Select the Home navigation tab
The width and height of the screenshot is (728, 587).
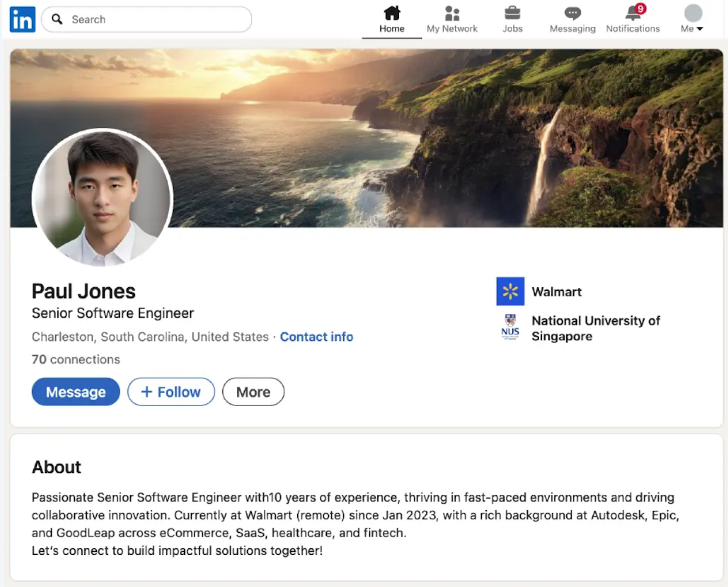pyautogui.click(x=391, y=19)
